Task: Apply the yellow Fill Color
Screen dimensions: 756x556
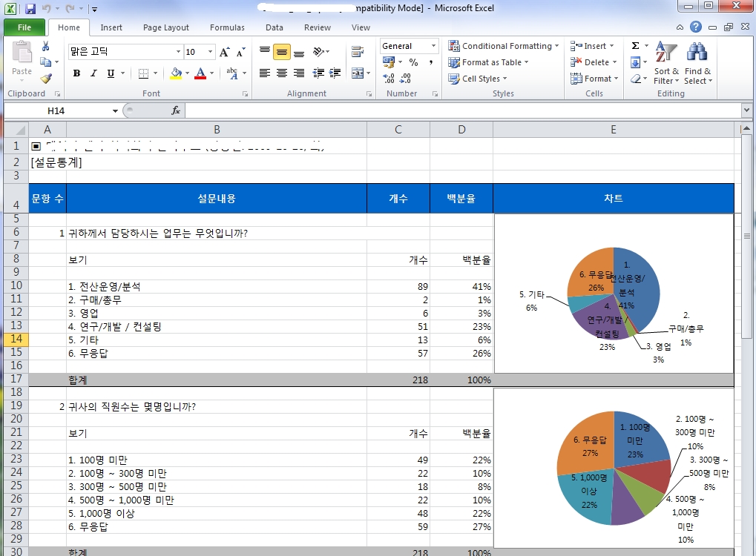Action: click(x=176, y=73)
